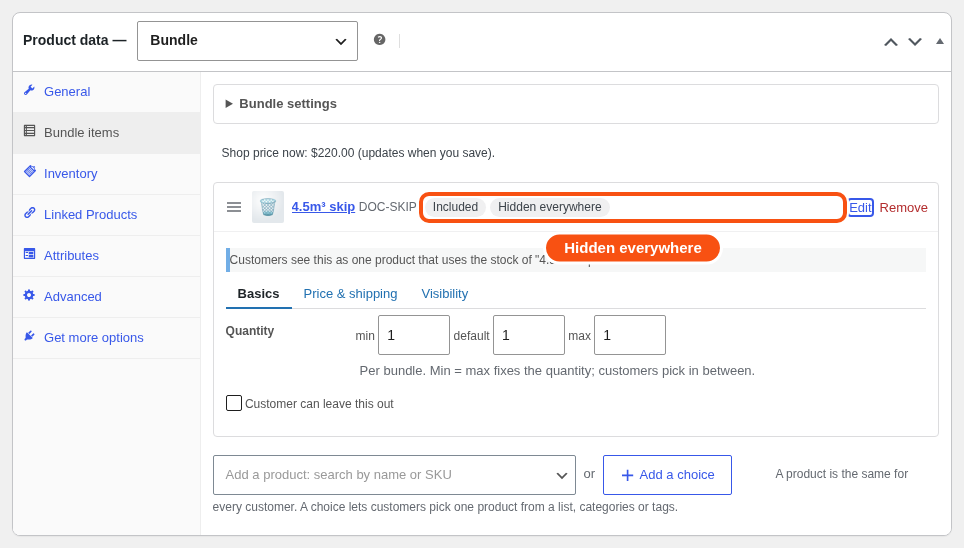Image resolution: width=964 pixels, height=548 pixels.
Task: Click the General wrench icon
Action: pos(29,90)
